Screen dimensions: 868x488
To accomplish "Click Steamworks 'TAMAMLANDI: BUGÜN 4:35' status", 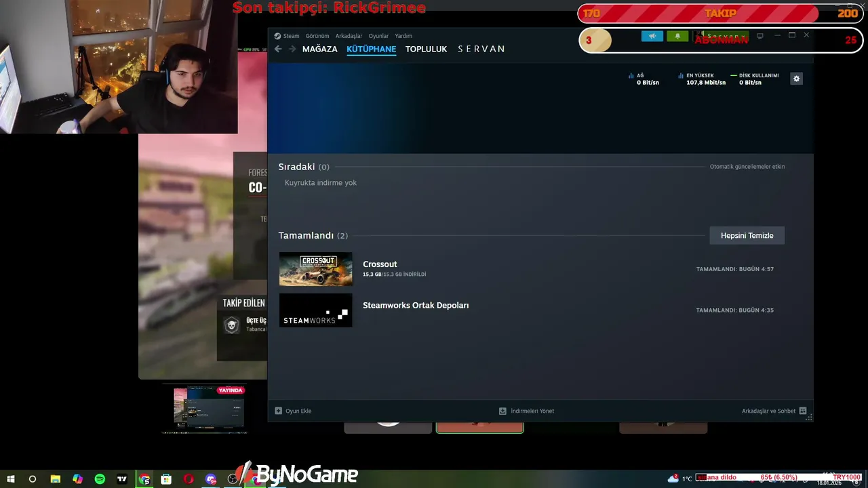I will coord(734,310).
